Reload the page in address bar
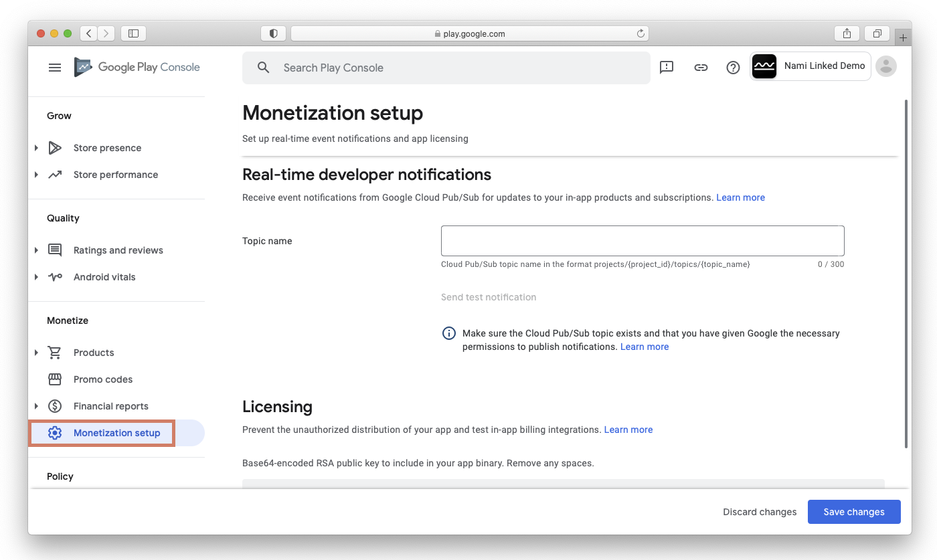Image resolution: width=937 pixels, height=560 pixels. 641,33
